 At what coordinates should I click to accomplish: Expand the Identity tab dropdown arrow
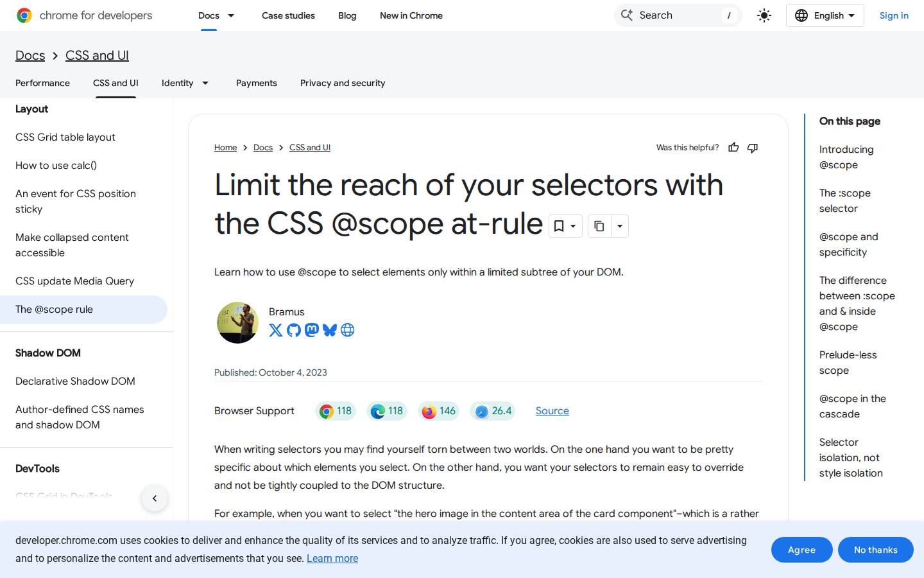point(205,83)
